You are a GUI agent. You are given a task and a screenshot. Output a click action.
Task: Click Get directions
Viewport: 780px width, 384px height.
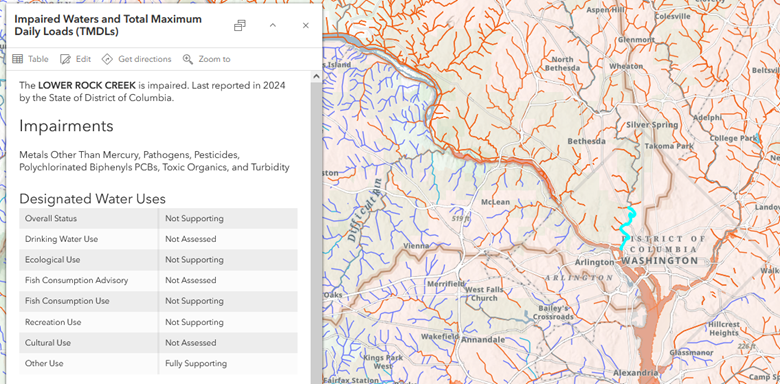(136, 59)
